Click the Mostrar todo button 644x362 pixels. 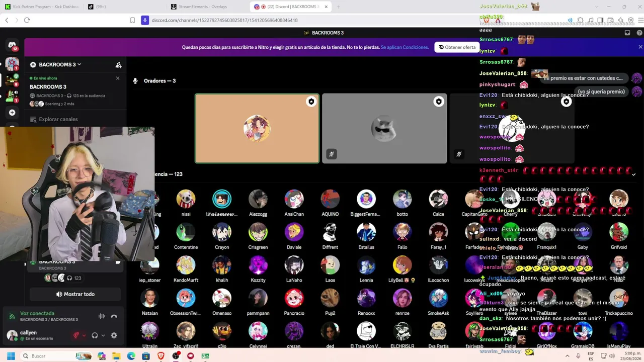point(75,294)
